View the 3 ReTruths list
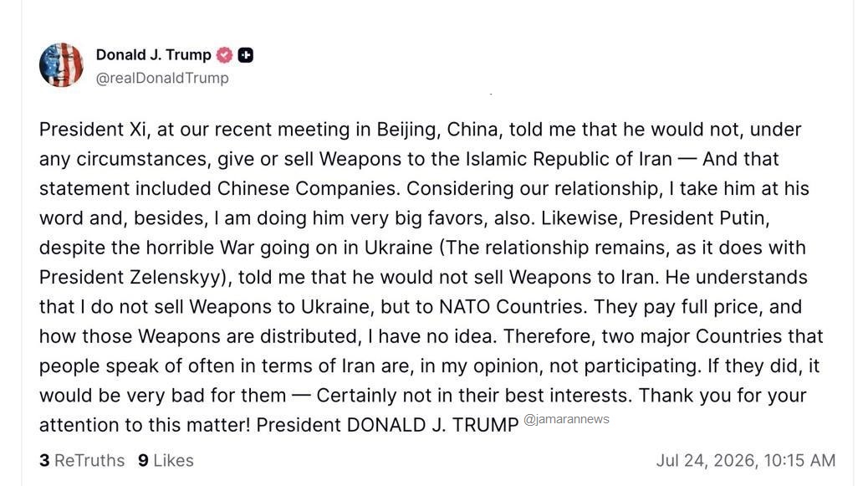The height and width of the screenshot is (486, 868). 82,461
